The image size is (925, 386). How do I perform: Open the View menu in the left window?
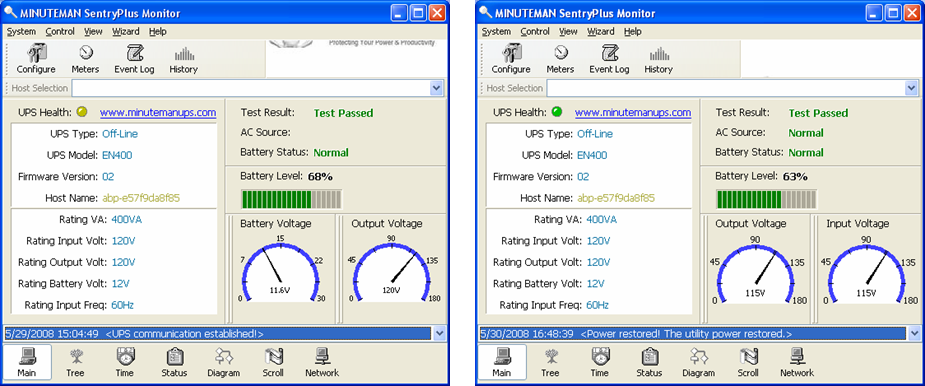(93, 31)
